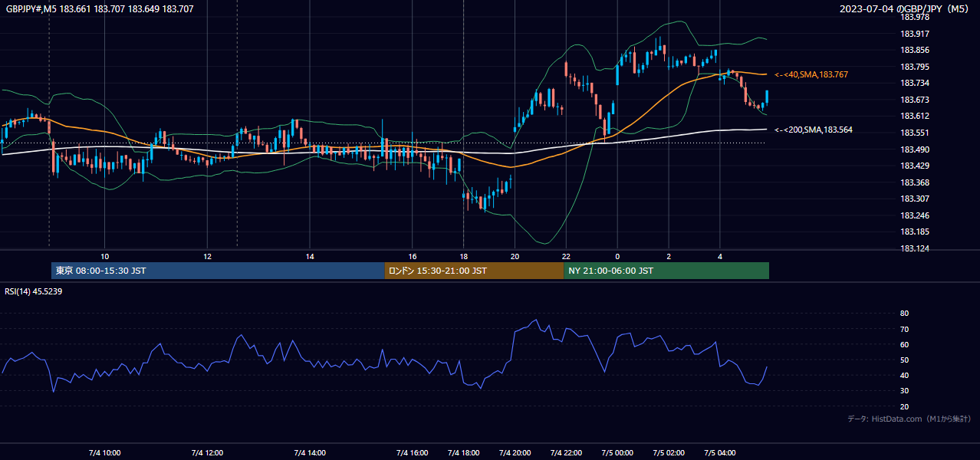Click the 7/5 04:00 date label
This screenshot has width=980, height=460.
point(719,453)
